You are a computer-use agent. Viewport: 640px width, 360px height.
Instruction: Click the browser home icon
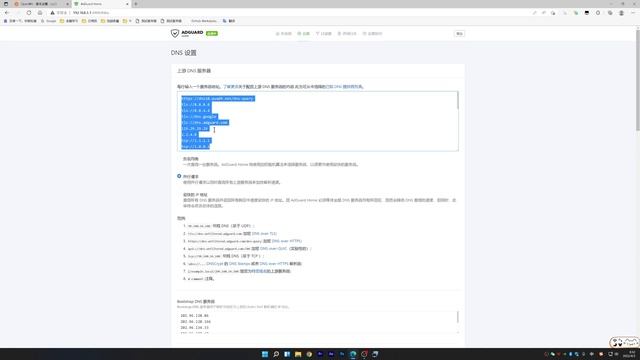point(40,13)
